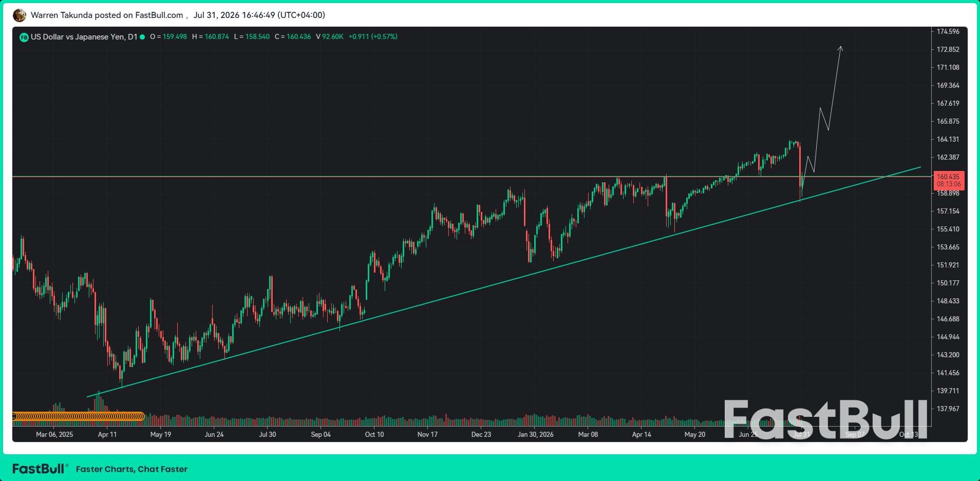Click price axis label 153.665
980x481 pixels.
click(948, 247)
